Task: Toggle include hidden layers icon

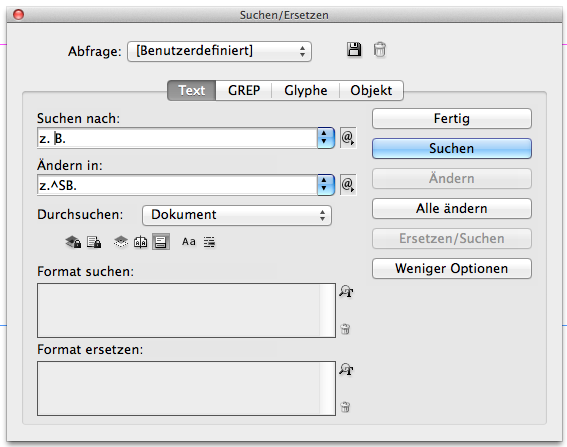Action: click(x=121, y=242)
